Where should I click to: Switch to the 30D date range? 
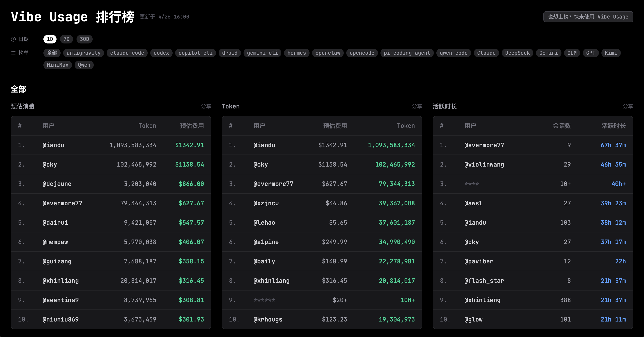coord(84,39)
